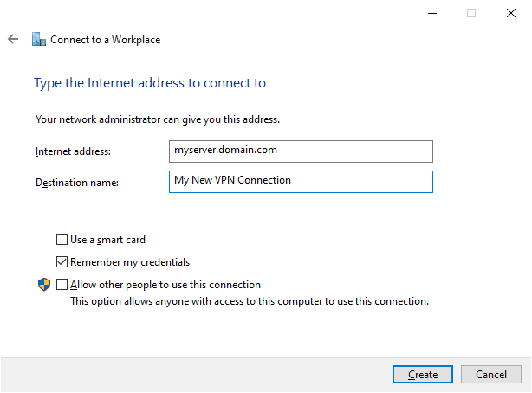Screen dimensions: 532x393
Task: Click the "Connect to a Workplace" title text
Action: [x=105, y=39]
